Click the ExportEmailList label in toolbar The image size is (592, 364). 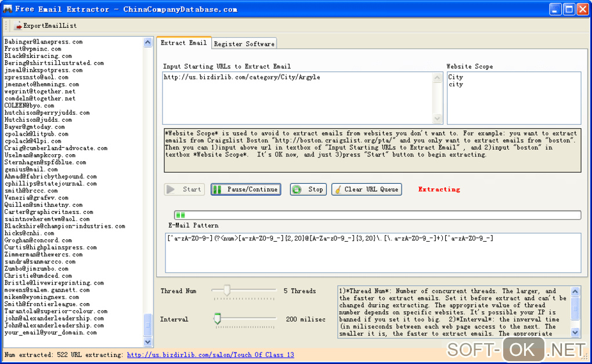50,26
